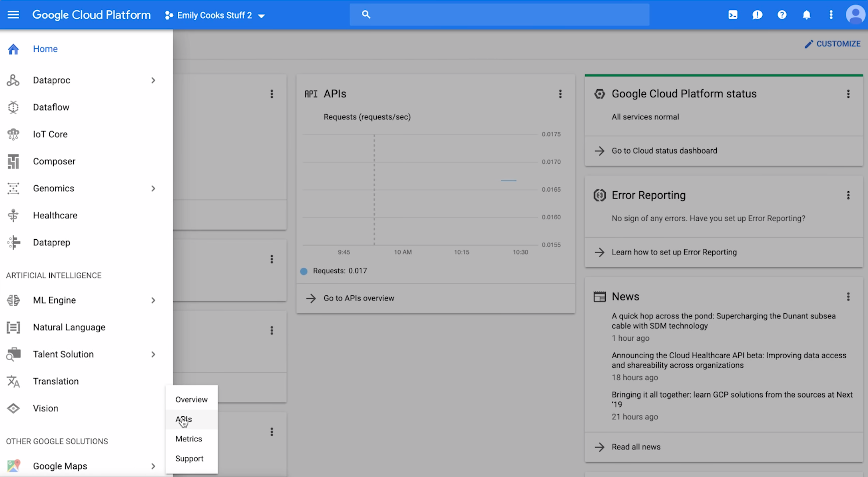The width and height of the screenshot is (868, 477).
Task: Open the Emily Cooks Stuff 2 project selector
Action: [215, 15]
